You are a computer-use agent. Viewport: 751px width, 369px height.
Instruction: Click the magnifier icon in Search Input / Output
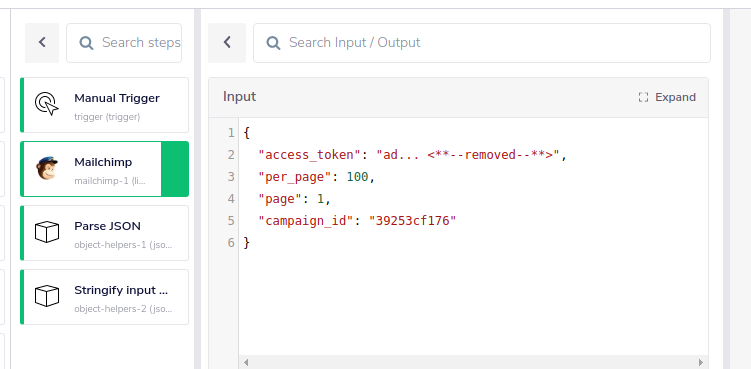(x=273, y=43)
